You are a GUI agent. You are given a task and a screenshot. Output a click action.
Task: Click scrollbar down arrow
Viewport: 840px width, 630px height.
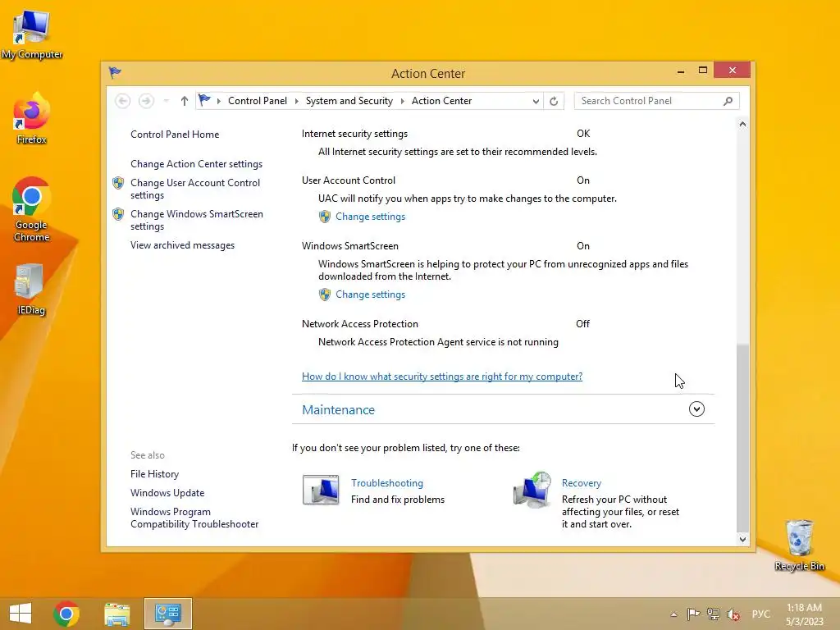tap(742, 540)
